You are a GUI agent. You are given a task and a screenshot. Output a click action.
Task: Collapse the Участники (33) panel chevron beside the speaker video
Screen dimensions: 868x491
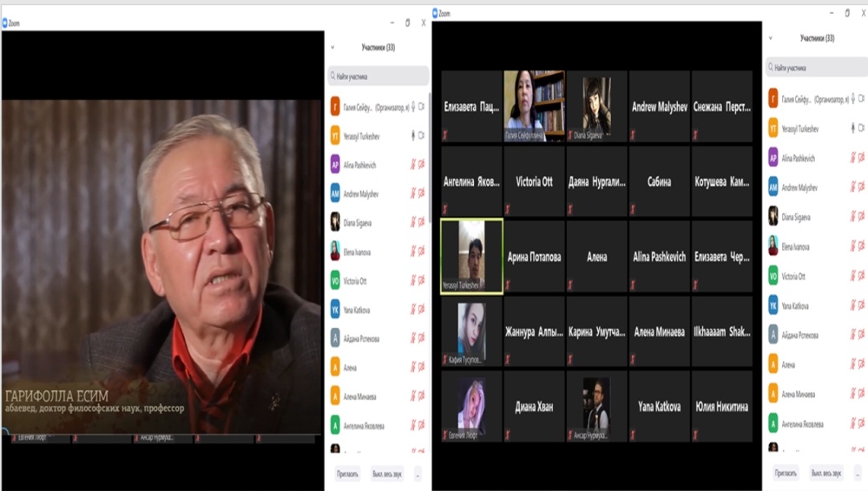coord(332,48)
